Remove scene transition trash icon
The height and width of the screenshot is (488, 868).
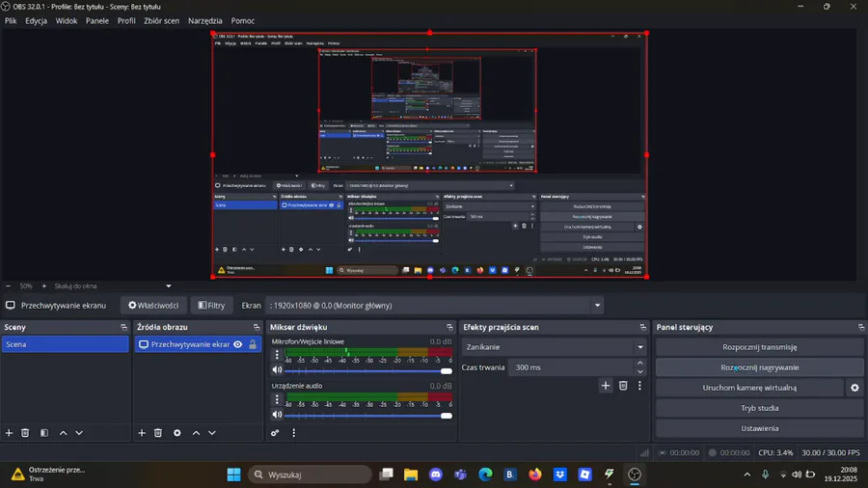pos(623,386)
